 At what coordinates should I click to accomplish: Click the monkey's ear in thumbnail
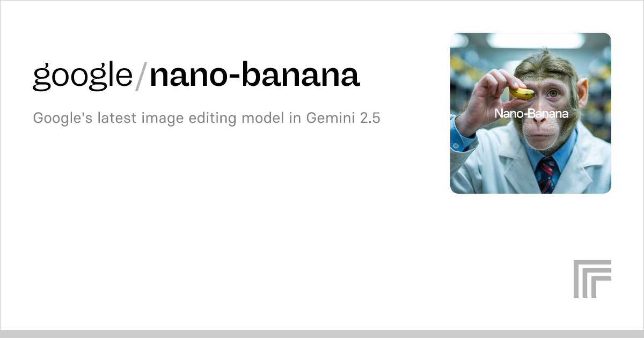[583, 89]
